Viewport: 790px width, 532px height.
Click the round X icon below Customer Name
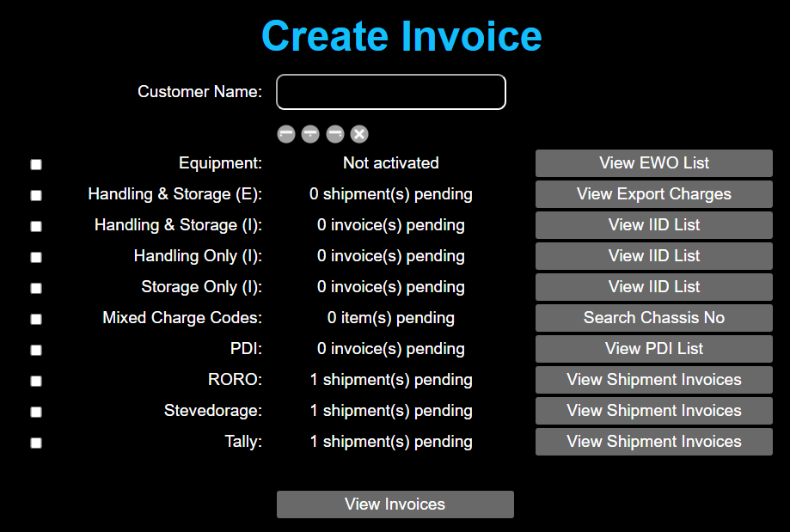359,134
